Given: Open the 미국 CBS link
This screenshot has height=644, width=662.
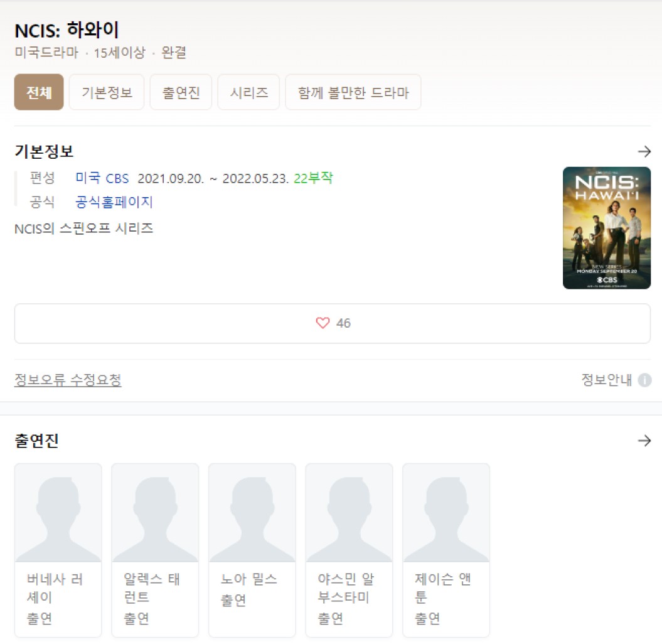Looking at the screenshot, I should pyautogui.click(x=102, y=178).
